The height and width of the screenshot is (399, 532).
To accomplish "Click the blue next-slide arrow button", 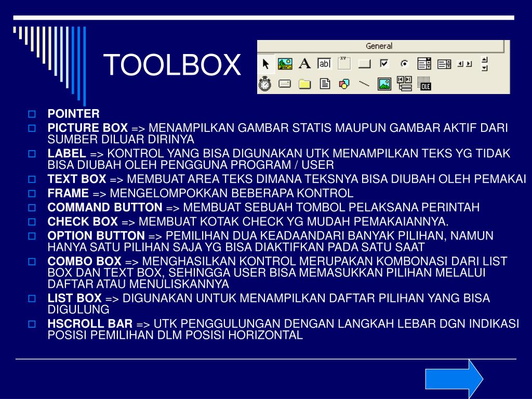I will tap(454, 379).
